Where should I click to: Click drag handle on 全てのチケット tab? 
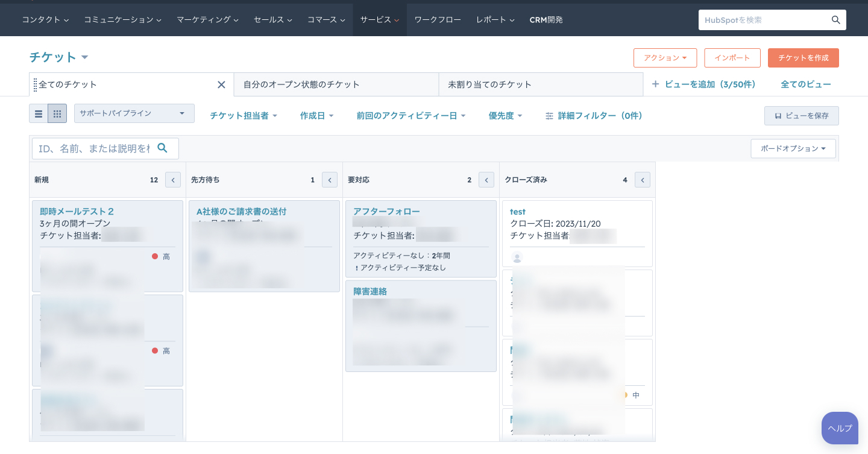pyautogui.click(x=35, y=84)
